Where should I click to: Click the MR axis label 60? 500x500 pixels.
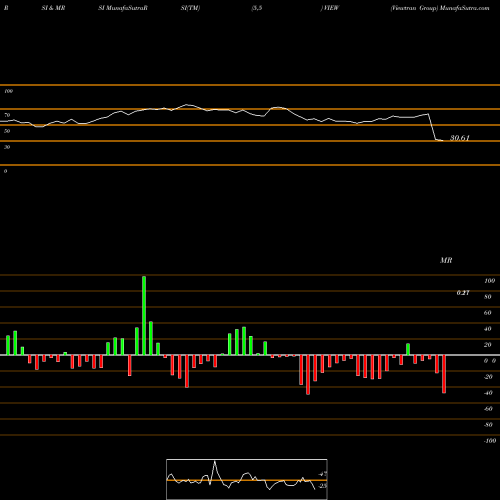[488, 313]
